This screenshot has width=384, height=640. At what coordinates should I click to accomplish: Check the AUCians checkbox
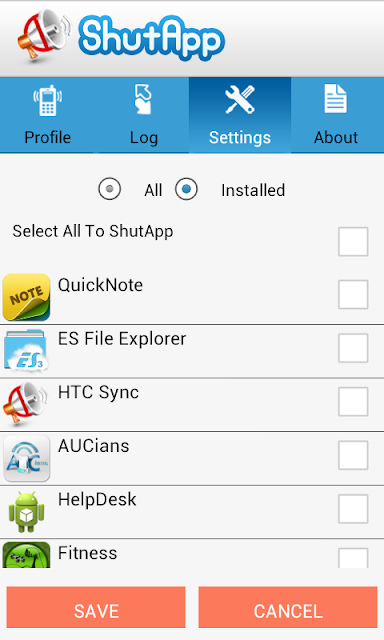coord(353,455)
